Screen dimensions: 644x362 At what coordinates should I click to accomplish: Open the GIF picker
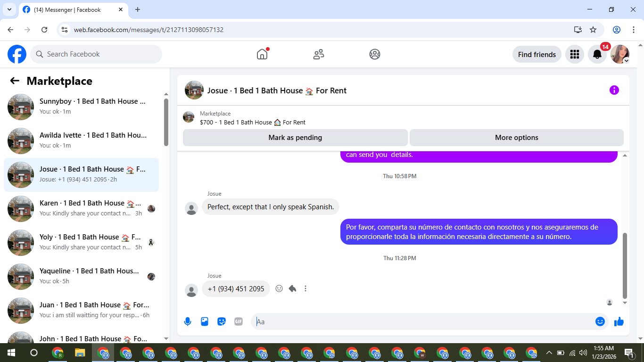pos(239,321)
